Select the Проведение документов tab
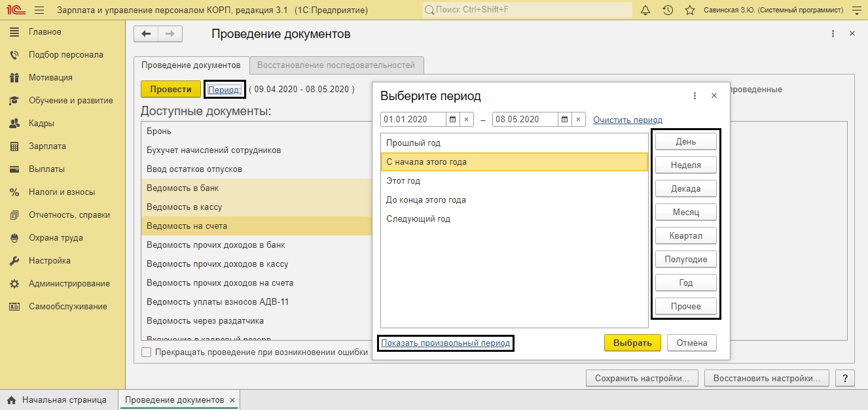 191,65
